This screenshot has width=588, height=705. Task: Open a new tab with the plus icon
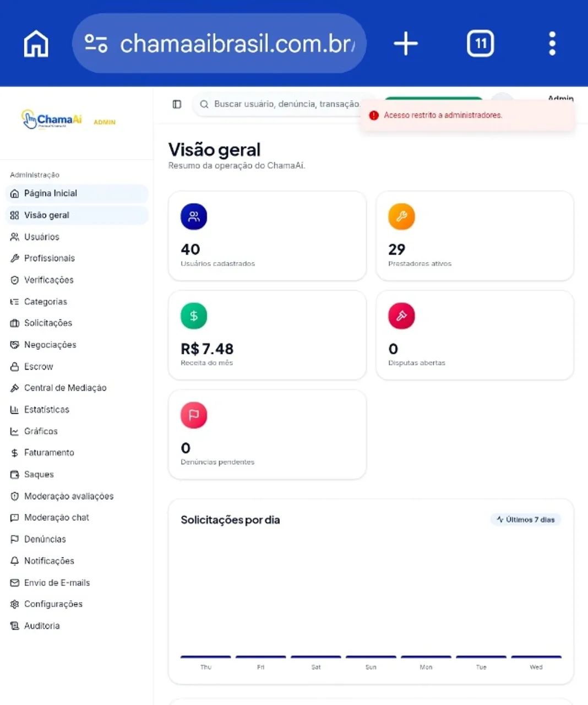point(406,44)
